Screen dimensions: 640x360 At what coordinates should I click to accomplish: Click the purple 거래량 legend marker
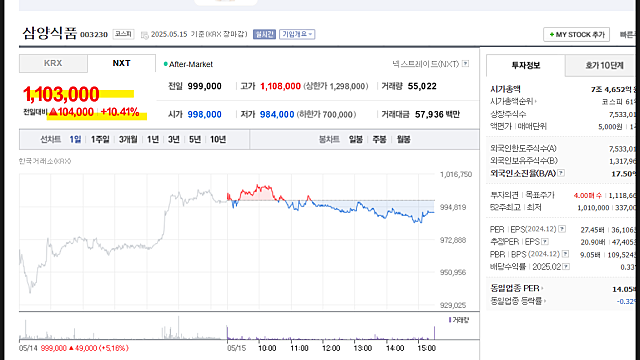(x=450, y=320)
